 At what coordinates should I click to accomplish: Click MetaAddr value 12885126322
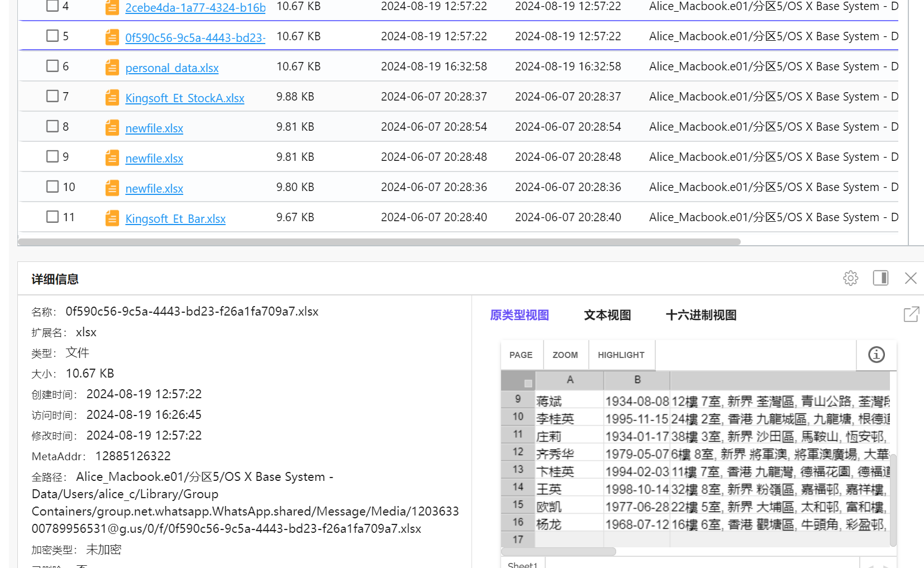tap(133, 456)
